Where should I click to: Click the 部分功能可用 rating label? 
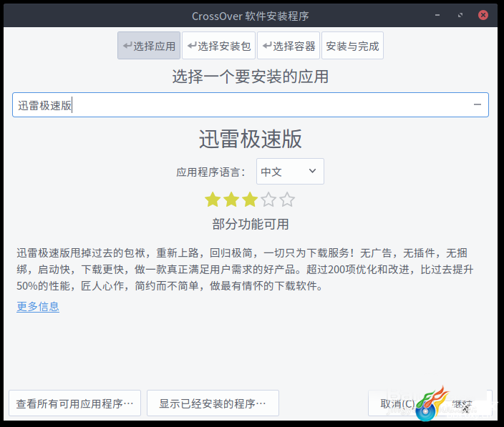pos(251,224)
